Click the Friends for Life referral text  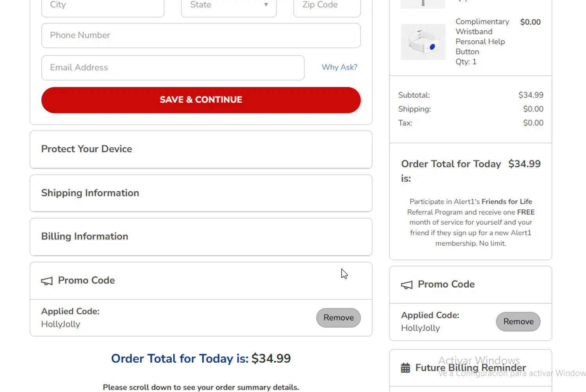click(x=507, y=202)
